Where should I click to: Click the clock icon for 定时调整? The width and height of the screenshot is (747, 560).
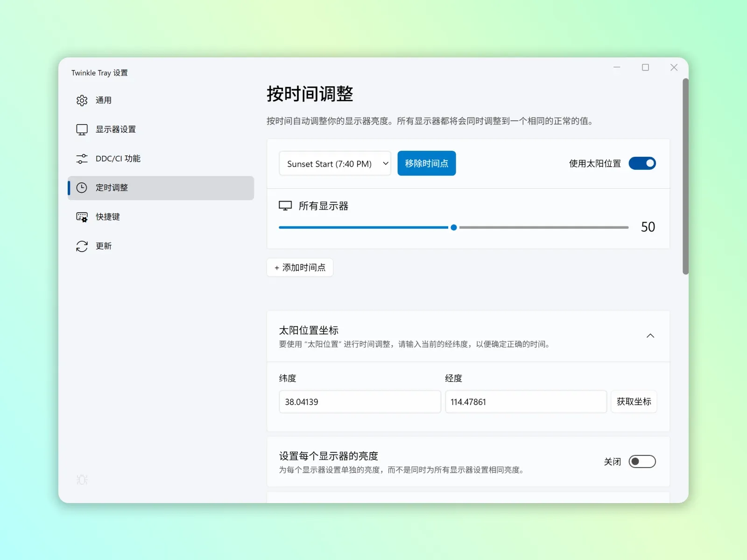tap(82, 188)
